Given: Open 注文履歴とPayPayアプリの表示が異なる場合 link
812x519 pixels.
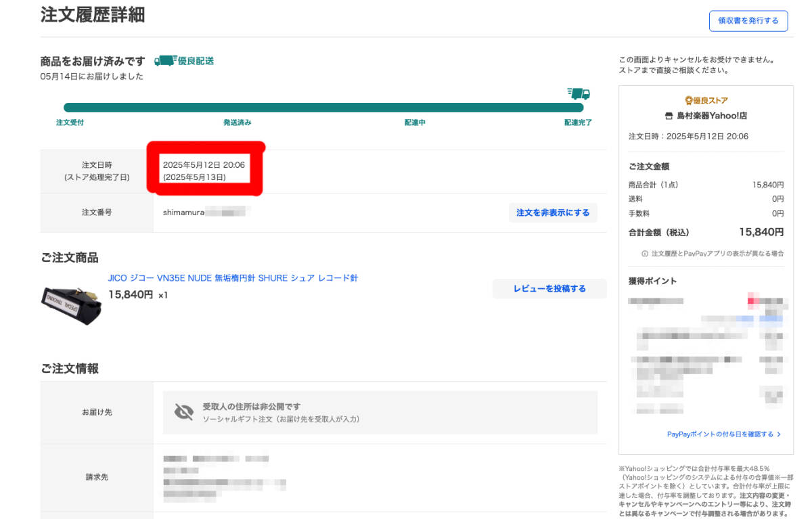Looking at the screenshot, I should tap(717, 254).
